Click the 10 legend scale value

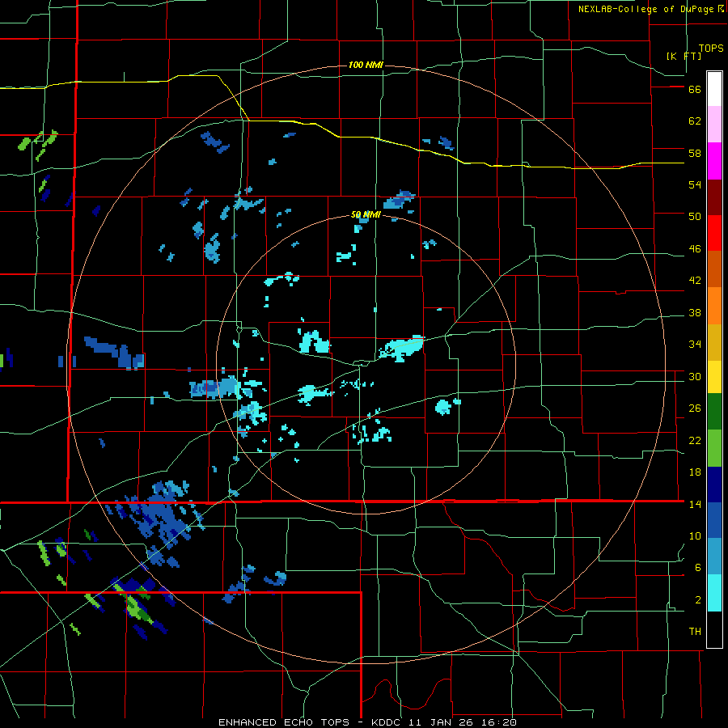(x=695, y=535)
